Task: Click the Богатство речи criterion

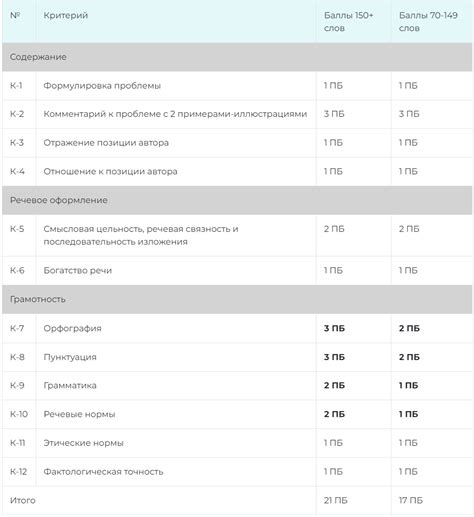Action: point(78,270)
